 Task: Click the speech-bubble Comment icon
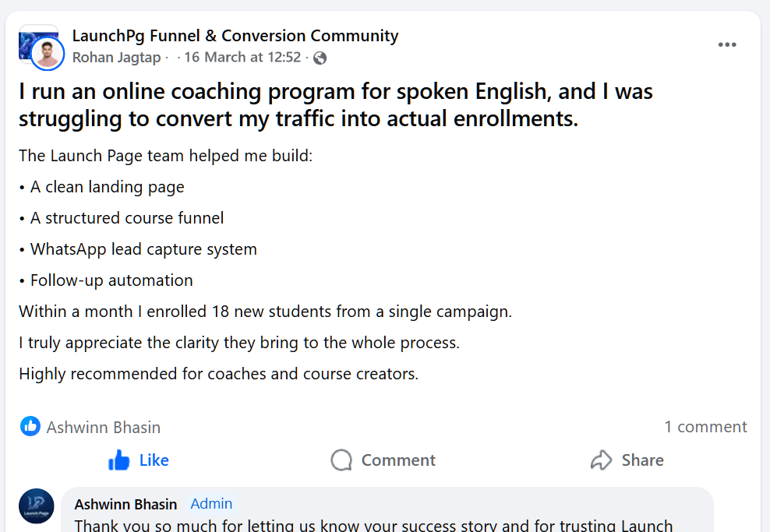click(x=341, y=460)
